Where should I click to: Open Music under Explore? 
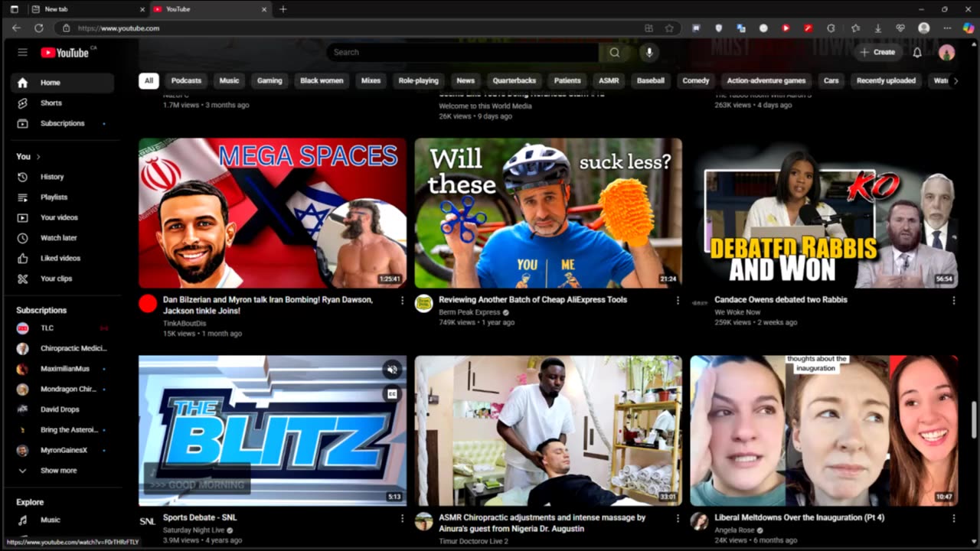(62, 520)
